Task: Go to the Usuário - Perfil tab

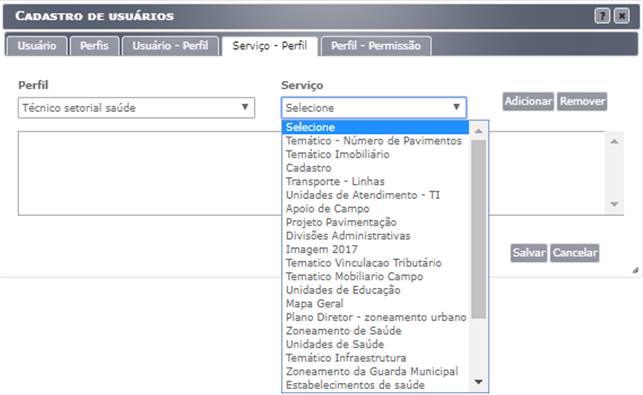Action: pos(170,46)
